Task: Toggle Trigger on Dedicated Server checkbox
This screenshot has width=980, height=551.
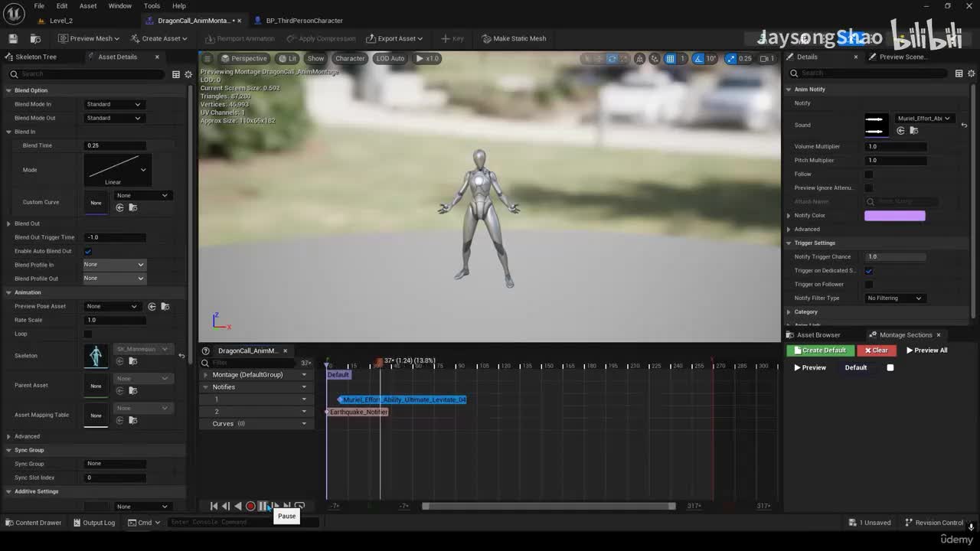Action: tap(868, 270)
